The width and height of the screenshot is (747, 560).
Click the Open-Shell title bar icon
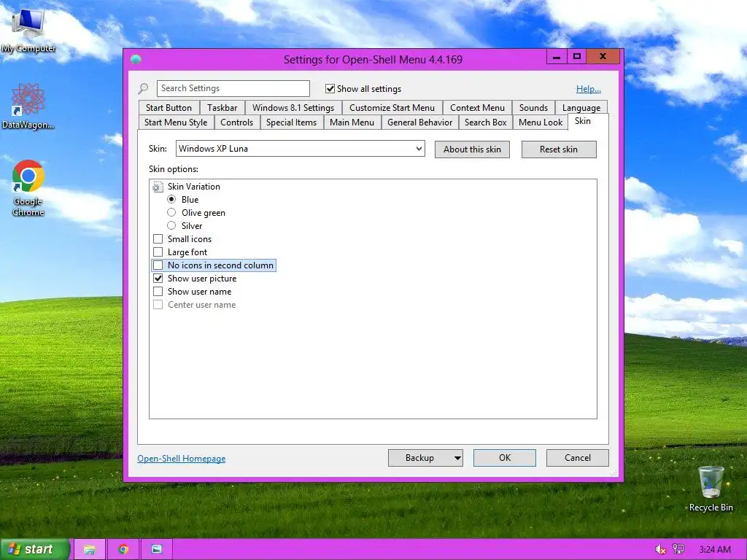(136, 60)
